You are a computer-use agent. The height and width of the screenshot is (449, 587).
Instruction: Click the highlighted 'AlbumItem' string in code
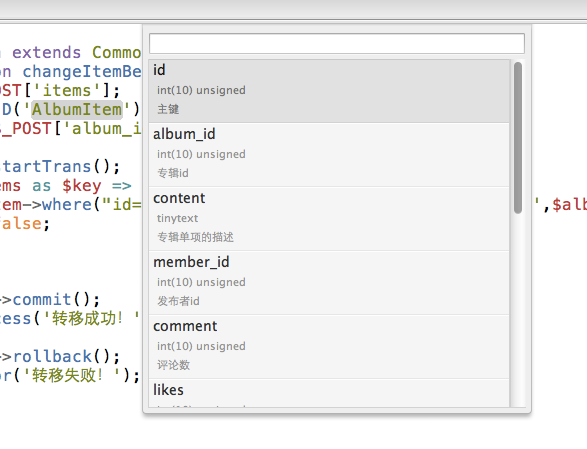click(x=77, y=110)
